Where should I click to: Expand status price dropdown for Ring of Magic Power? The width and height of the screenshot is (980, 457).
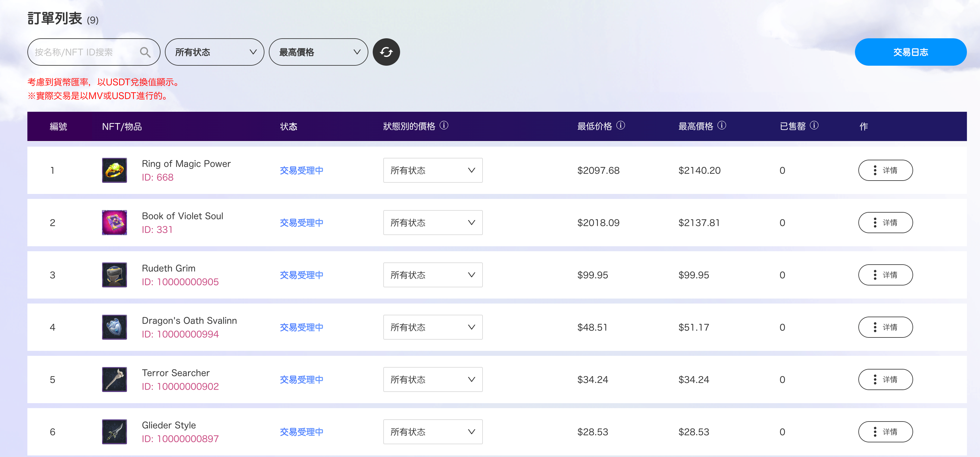tap(432, 170)
